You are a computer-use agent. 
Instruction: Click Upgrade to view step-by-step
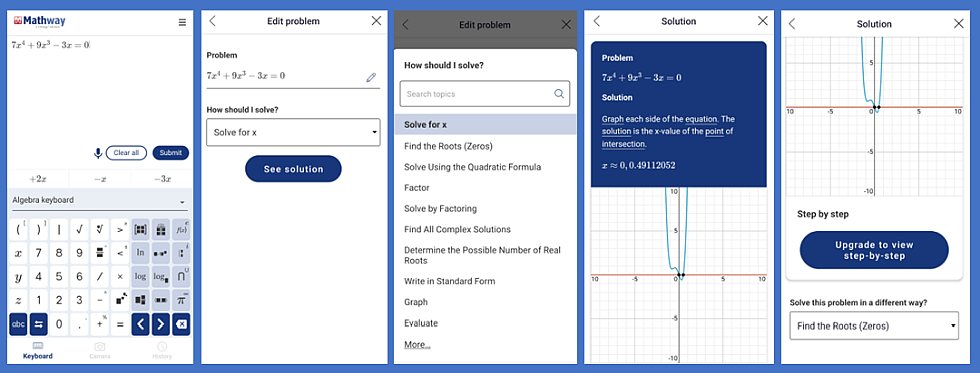tap(874, 250)
